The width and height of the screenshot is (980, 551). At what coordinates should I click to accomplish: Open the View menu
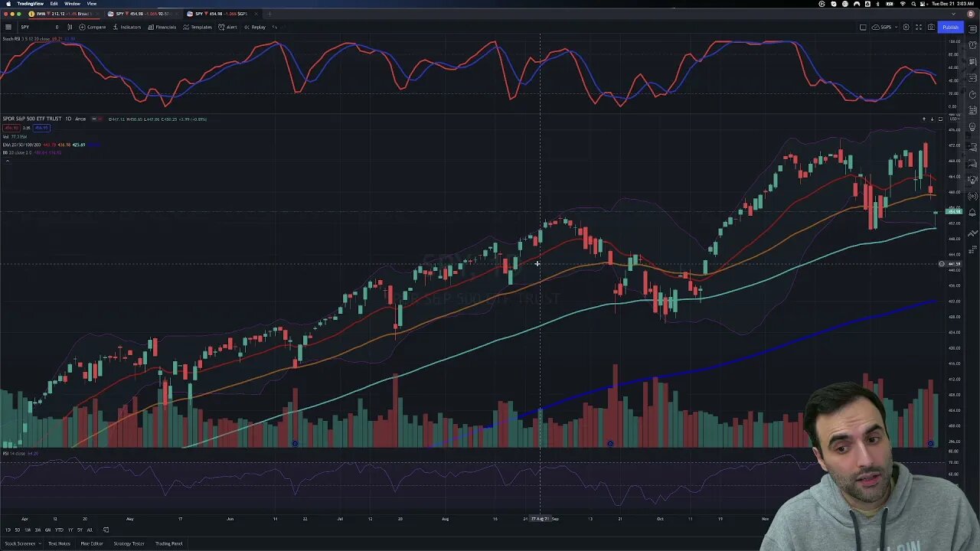91,4
